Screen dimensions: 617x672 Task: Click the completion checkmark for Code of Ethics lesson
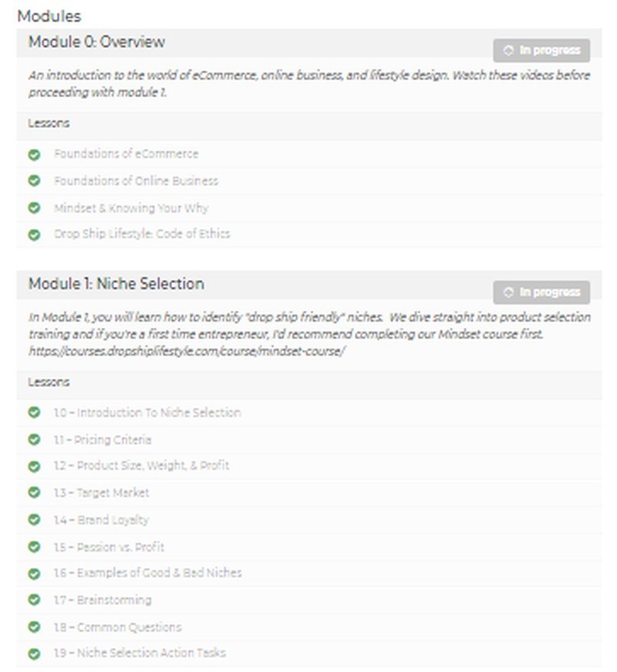(34, 235)
